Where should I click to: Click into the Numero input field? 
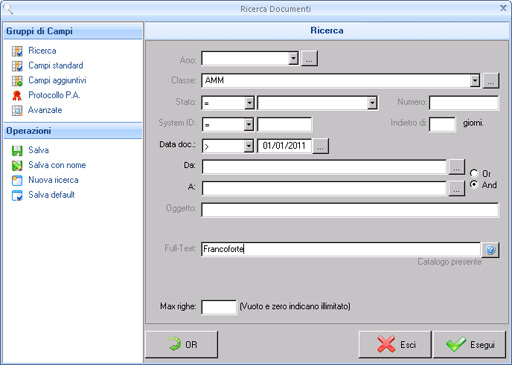click(464, 103)
